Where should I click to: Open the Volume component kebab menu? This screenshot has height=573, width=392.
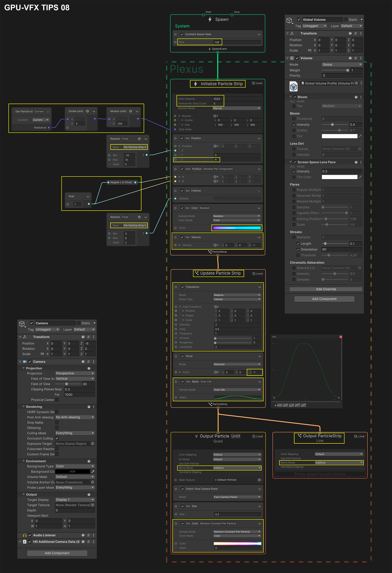click(361, 58)
